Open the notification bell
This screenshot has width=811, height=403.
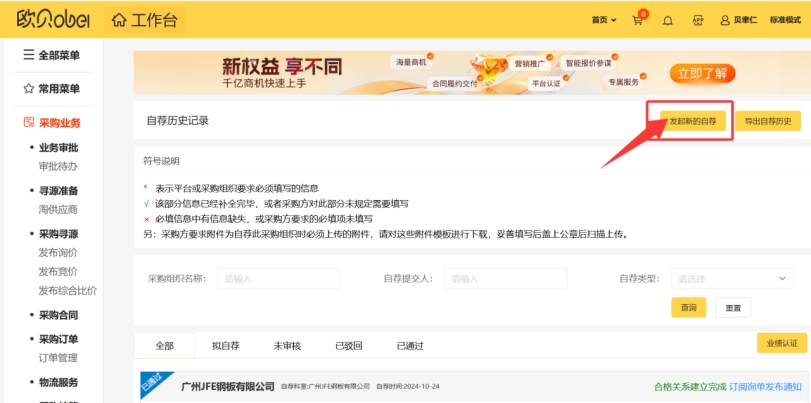tap(668, 21)
